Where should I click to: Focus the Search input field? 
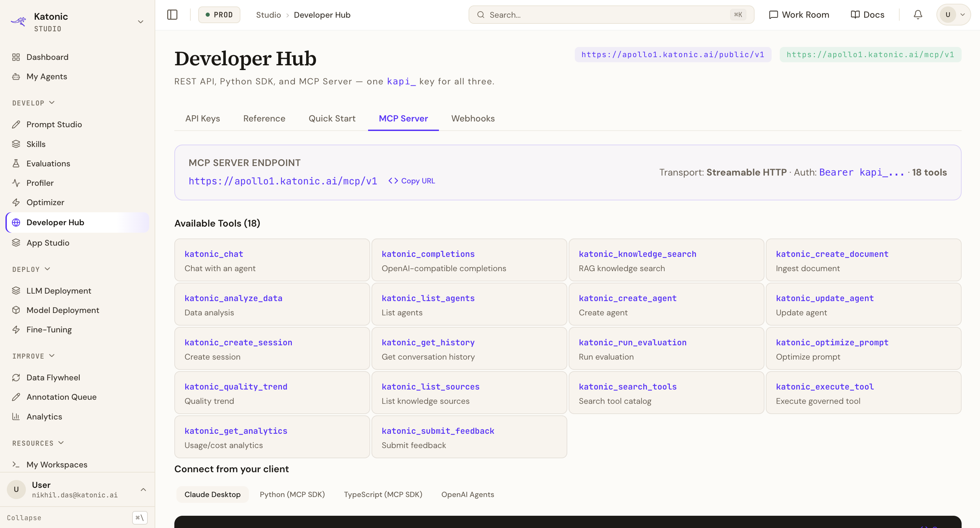point(611,15)
